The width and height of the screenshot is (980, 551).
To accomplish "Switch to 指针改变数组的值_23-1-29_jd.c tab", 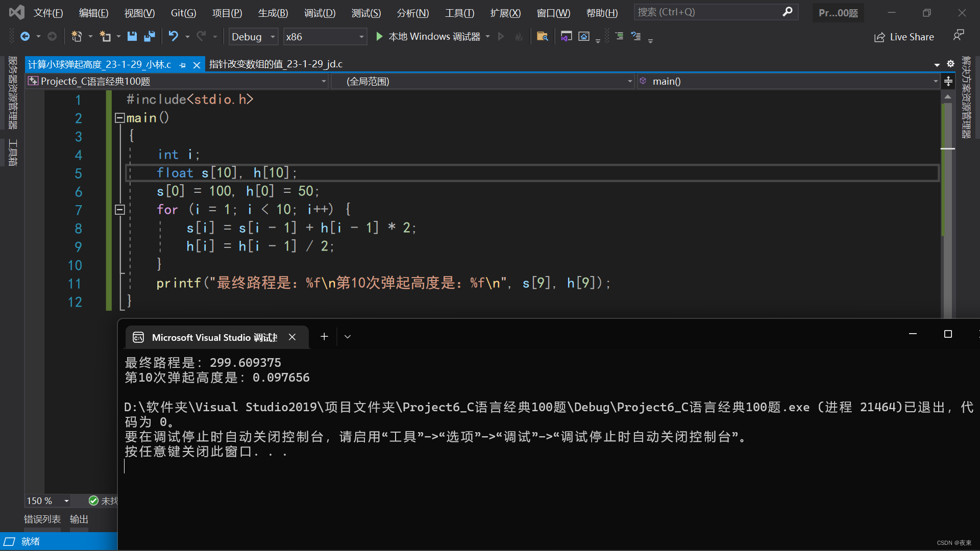I will tap(276, 64).
